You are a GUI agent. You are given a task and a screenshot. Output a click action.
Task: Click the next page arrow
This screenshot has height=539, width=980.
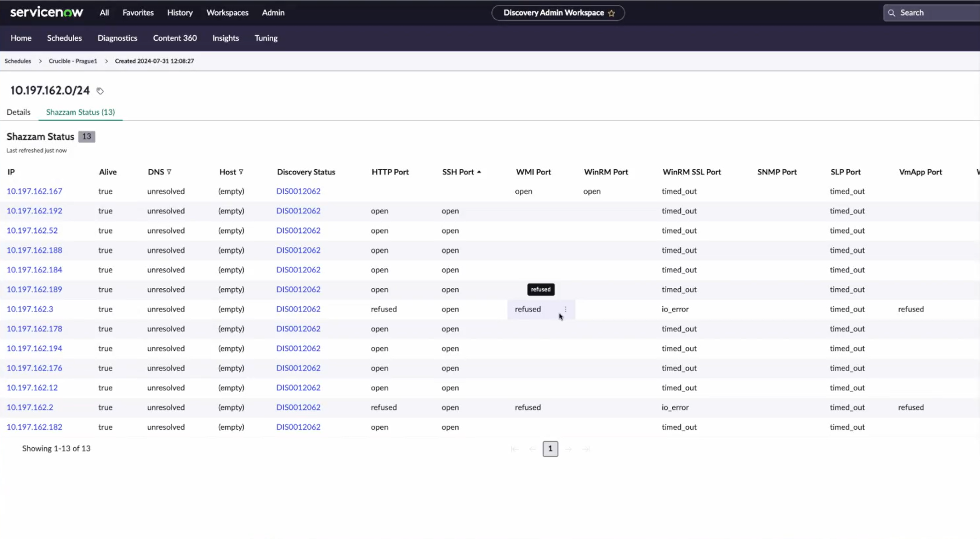568,449
